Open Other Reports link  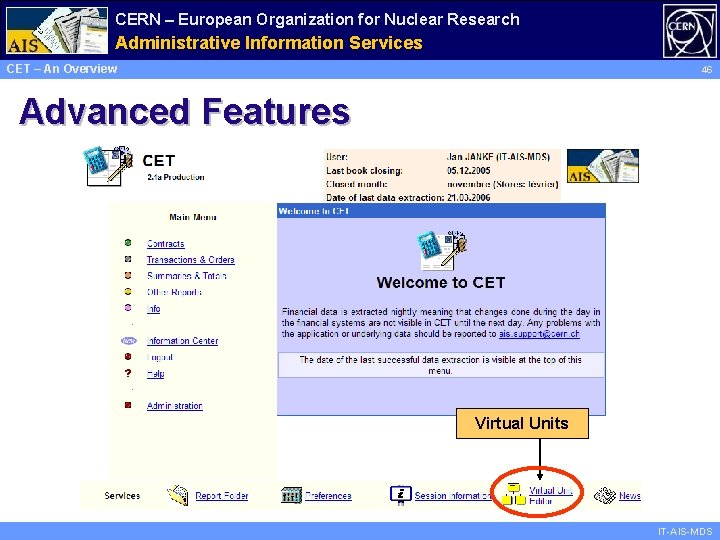click(174, 292)
